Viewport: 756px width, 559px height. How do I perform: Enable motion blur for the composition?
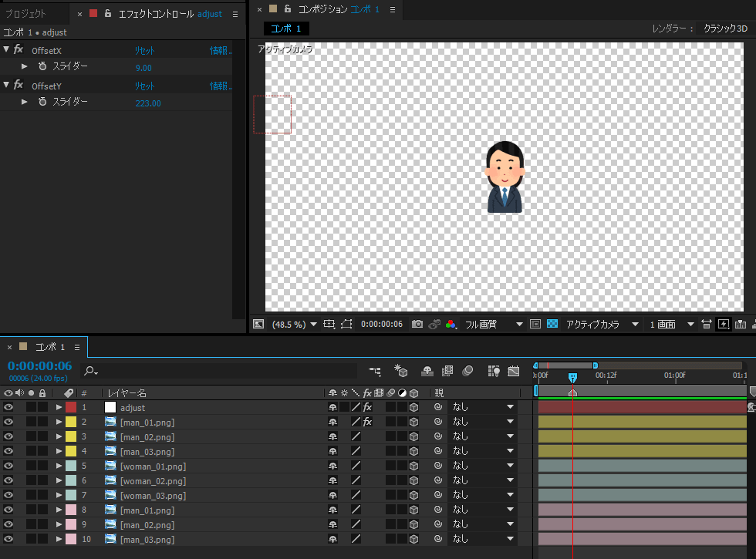pyautogui.click(x=467, y=372)
